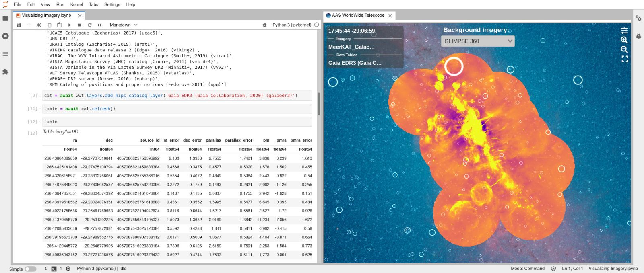Click the Python 3 (ipykernel) kernel name button
This screenshot has width=644, height=273.
292,25
